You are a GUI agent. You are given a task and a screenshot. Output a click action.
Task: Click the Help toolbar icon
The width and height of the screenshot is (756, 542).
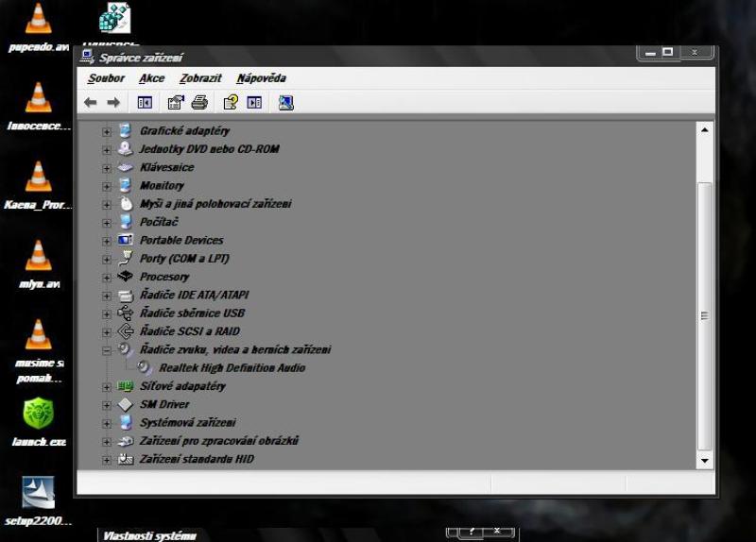231,103
